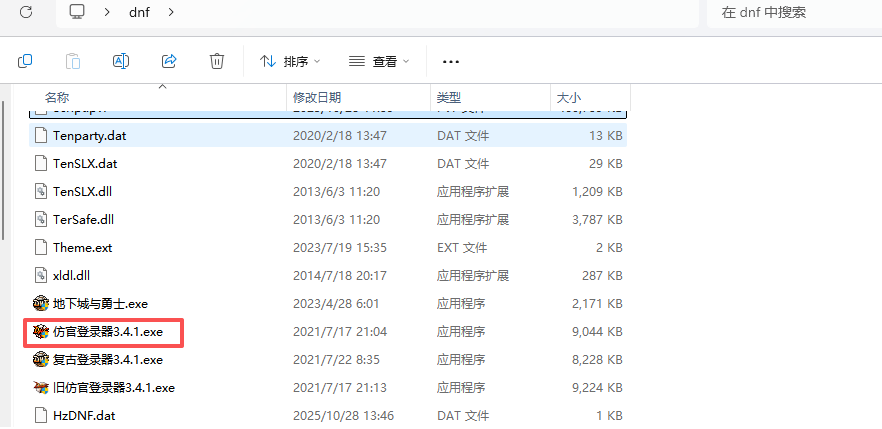Click the copy icon in toolbar

25,62
